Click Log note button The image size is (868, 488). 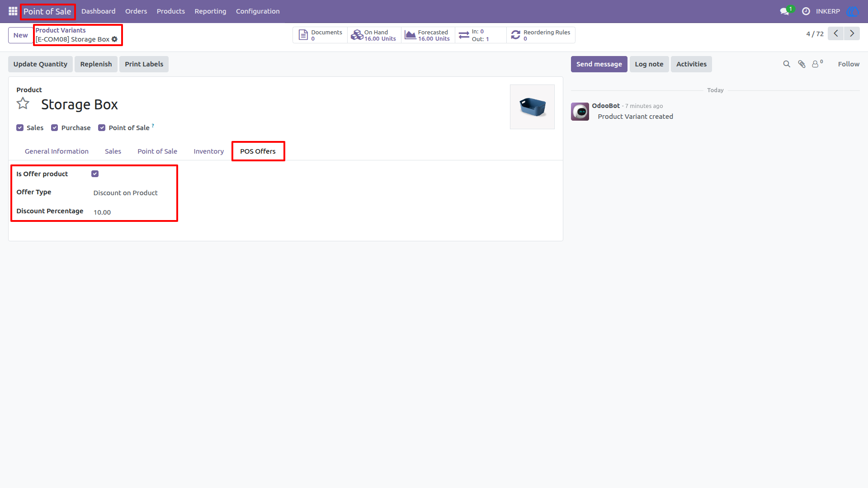tap(649, 64)
